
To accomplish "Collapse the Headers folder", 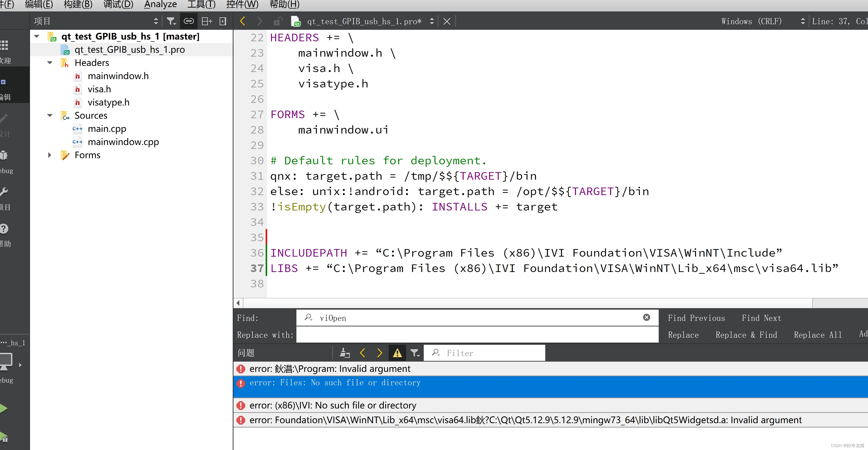I will pyautogui.click(x=50, y=63).
